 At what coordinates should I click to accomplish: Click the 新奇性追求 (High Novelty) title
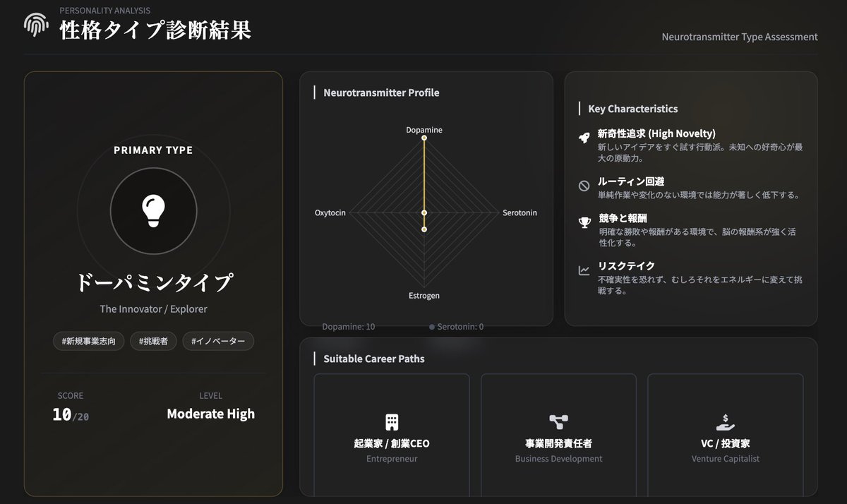tap(656, 133)
